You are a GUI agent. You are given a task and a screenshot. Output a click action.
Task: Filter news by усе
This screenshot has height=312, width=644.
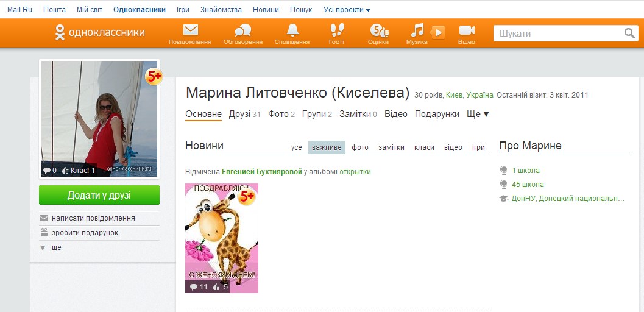click(297, 147)
